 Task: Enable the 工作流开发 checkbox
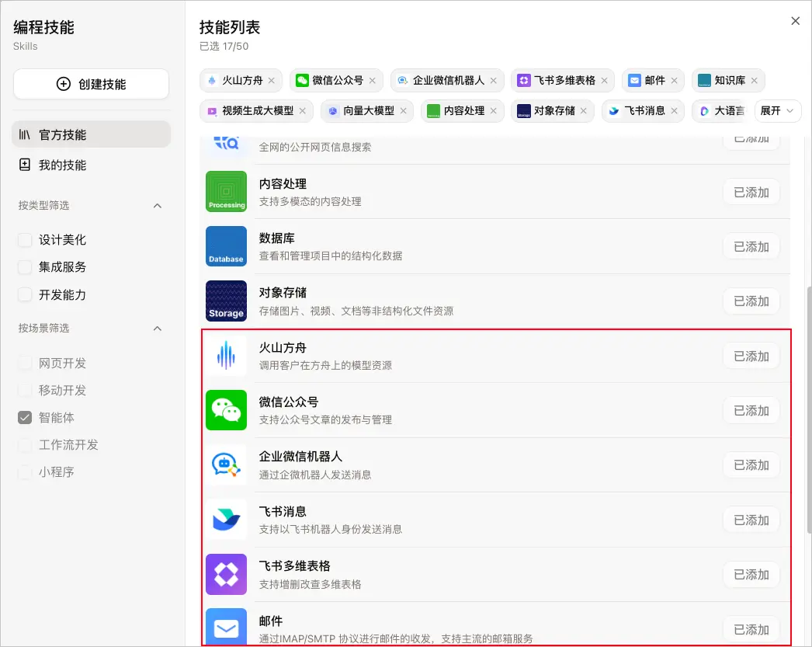click(25, 445)
